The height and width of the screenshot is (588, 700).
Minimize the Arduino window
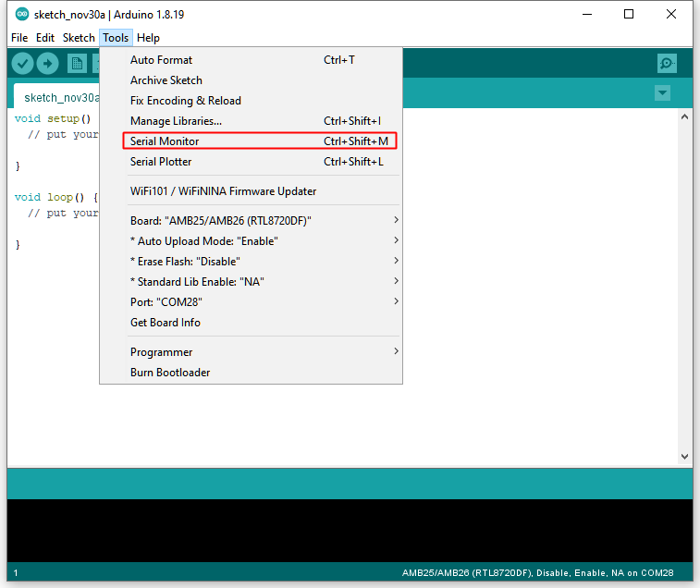[587, 14]
